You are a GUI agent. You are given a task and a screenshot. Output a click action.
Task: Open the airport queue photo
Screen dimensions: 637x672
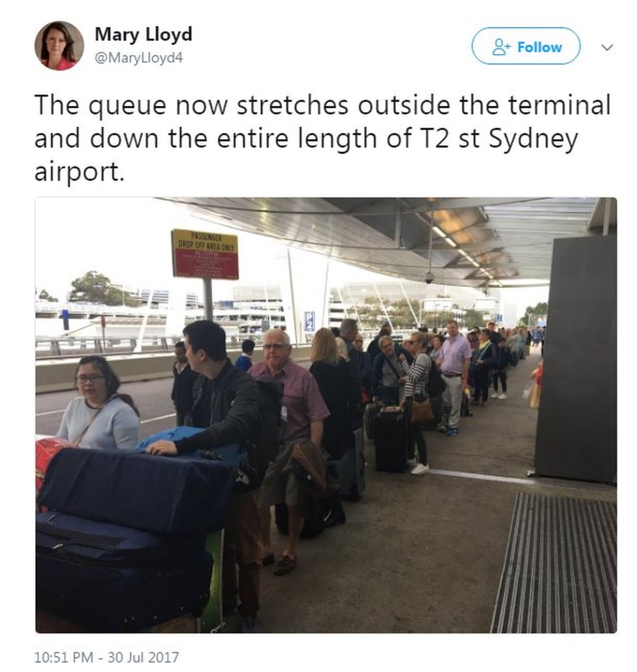coord(326,415)
